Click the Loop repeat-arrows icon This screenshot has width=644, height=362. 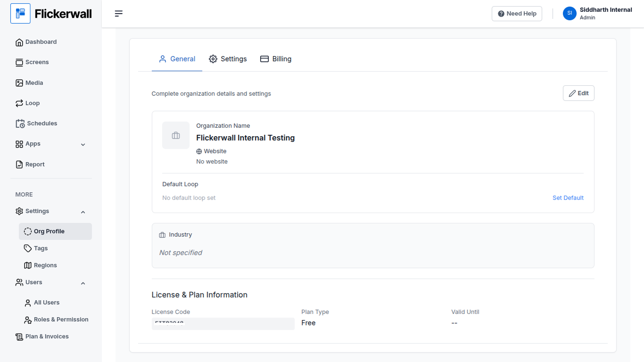[19, 103]
